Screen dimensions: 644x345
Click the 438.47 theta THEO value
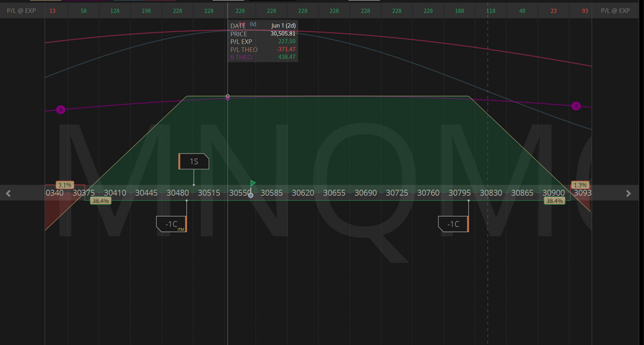pos(287,57)
